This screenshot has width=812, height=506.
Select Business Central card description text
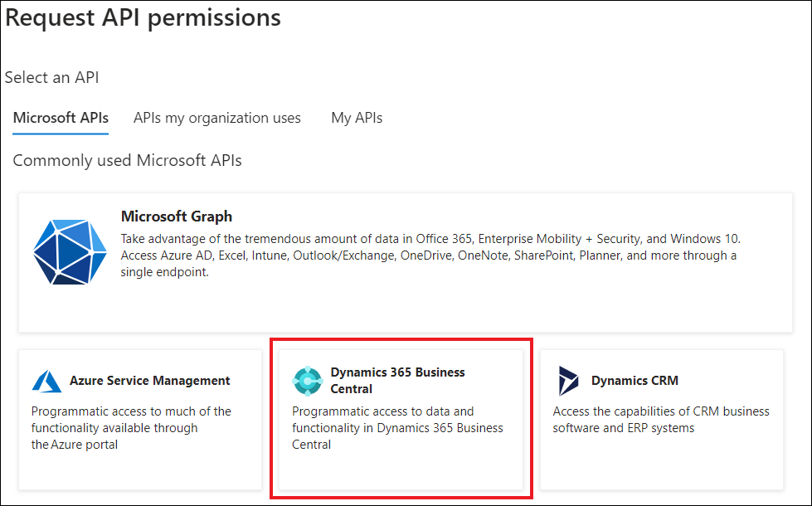pos(397,428)
